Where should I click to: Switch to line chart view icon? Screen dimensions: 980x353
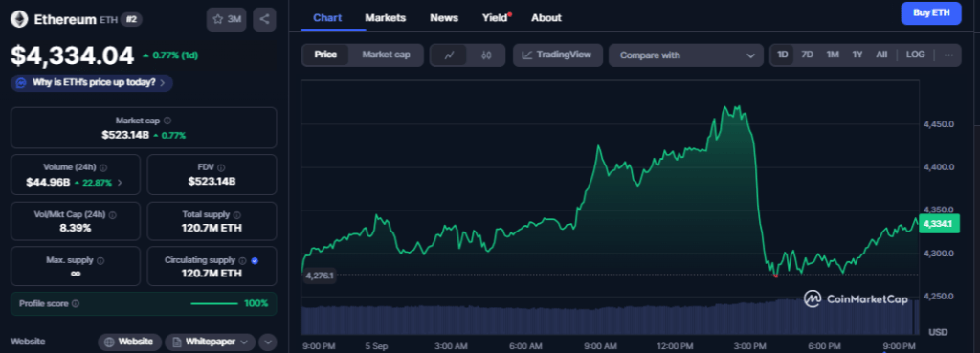click(x=449, y=55)
